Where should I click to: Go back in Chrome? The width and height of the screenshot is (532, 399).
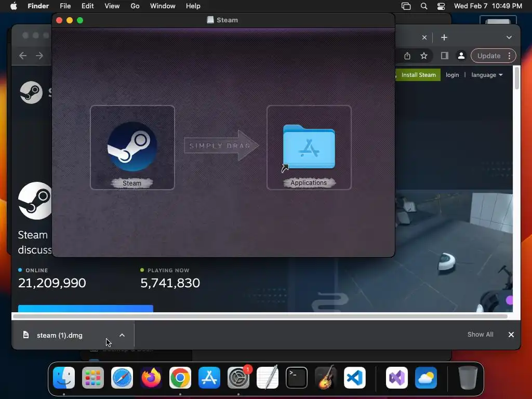point(23,56)
